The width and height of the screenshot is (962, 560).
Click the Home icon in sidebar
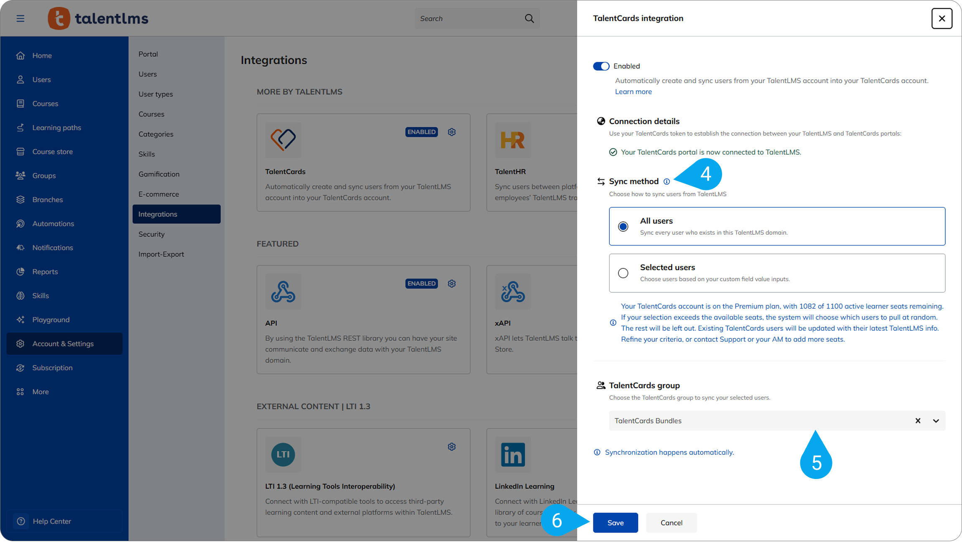coord(20,56)
